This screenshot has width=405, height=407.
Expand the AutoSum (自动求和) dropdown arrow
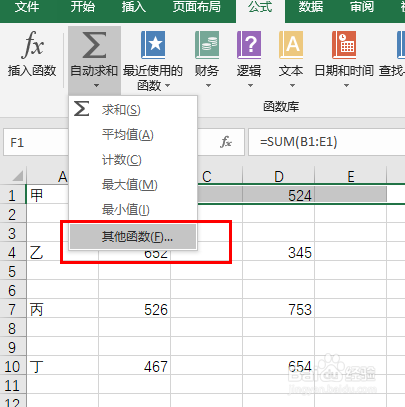click(96, 86)
